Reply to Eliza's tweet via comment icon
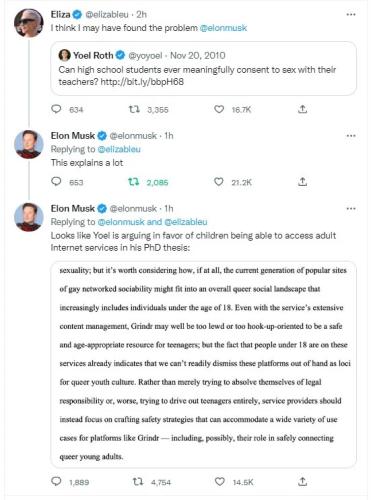 56,109
